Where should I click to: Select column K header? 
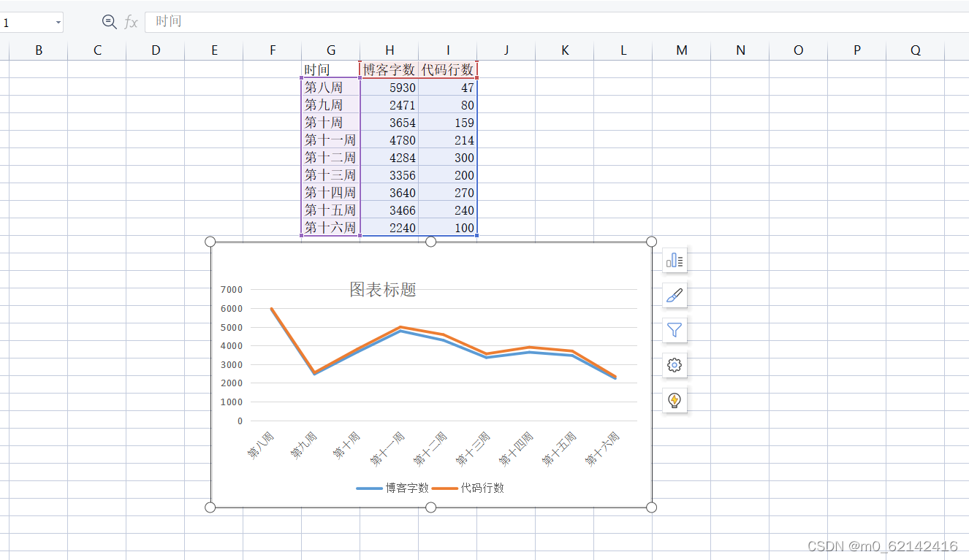565,50
